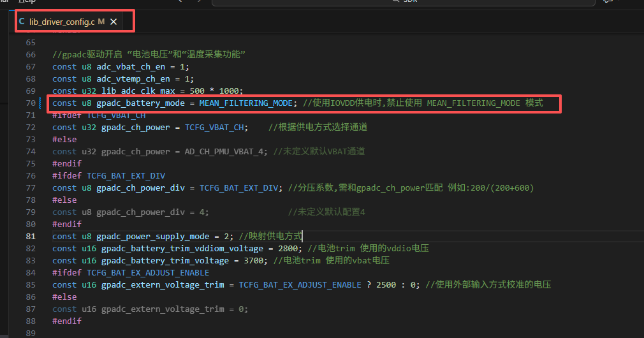
Task: Click the #else directive on line 78
Action: click(x=64, y=200)
